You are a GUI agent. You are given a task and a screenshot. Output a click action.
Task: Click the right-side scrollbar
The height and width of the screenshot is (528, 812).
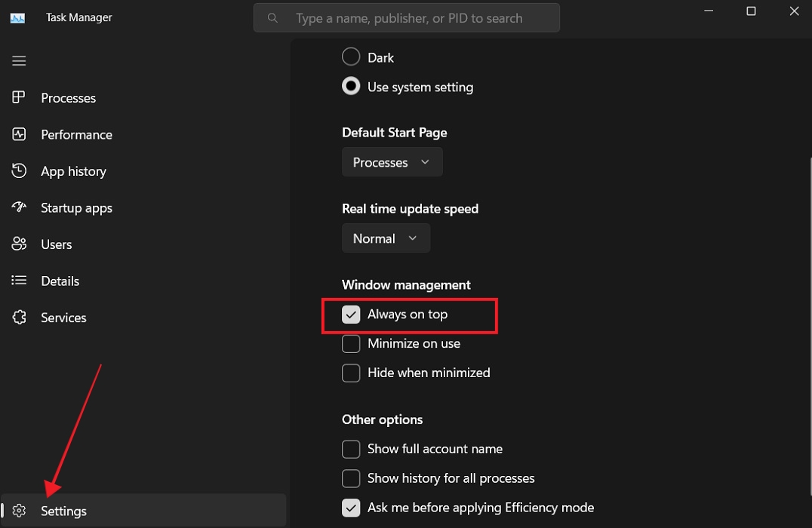[x=808, y=226]
